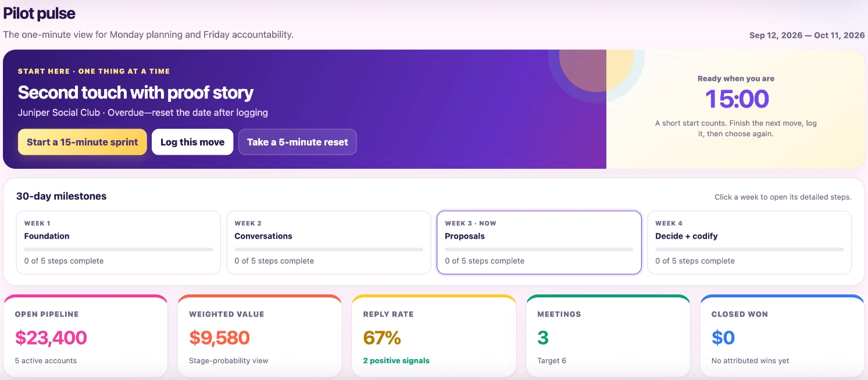The height and width of the screenshot is (380, 868).
Task: Click the Conversations progress bar
Action: pyautogui.click(x=328, y=250)
